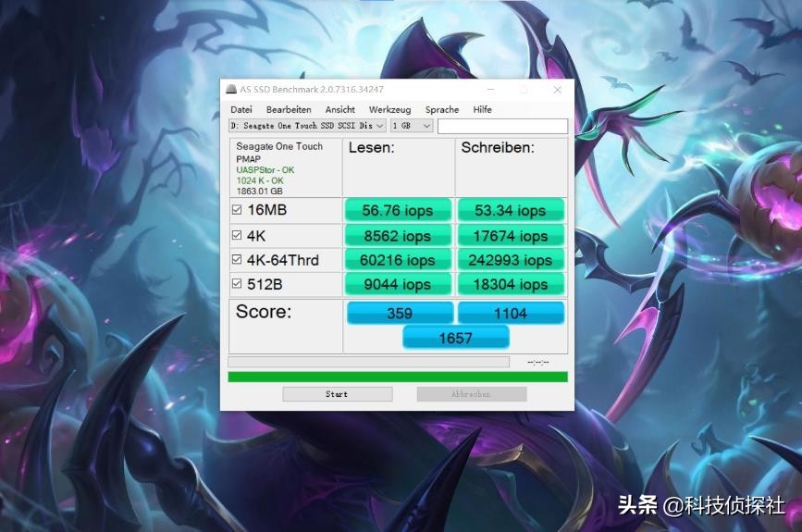Click the empty text field beside size dropdown
802x532 pixels.
(x=502, y=126)
